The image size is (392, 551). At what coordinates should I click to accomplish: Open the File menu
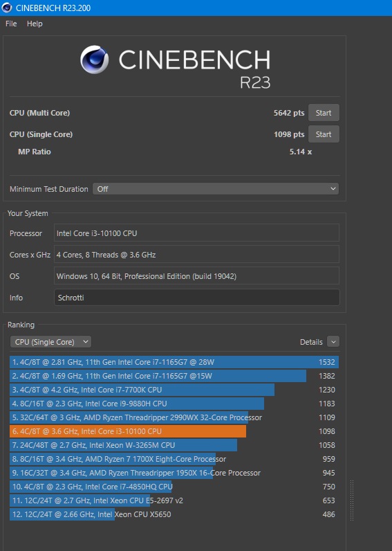pyautogui.click(x=11, y=24)
